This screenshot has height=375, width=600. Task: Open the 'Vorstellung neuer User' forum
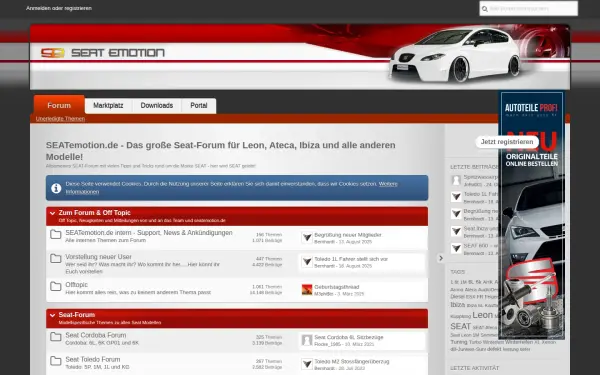[x=98, y=257]
